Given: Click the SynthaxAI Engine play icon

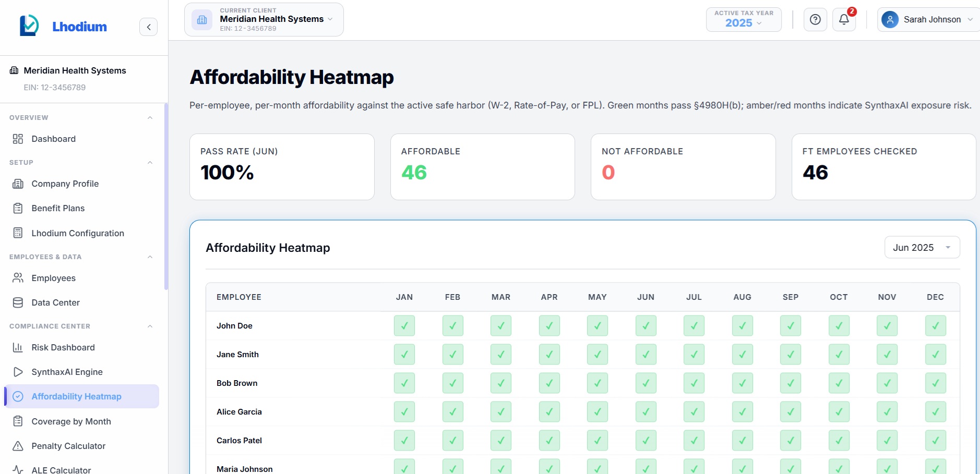Looking at the screenshot, I should pos(18,372).
